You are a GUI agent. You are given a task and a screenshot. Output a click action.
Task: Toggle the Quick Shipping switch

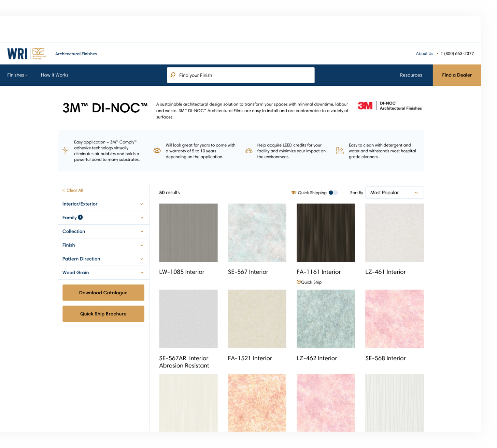point(333,193)
